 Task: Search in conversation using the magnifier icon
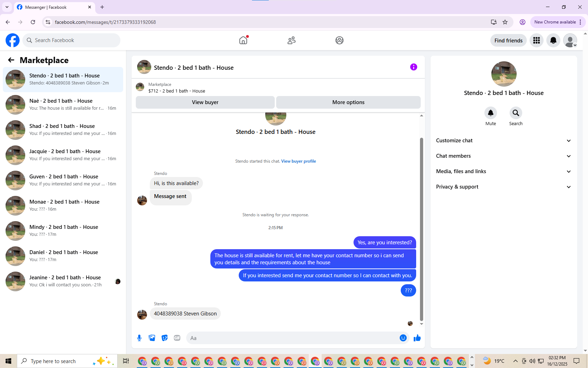(516, 113)
